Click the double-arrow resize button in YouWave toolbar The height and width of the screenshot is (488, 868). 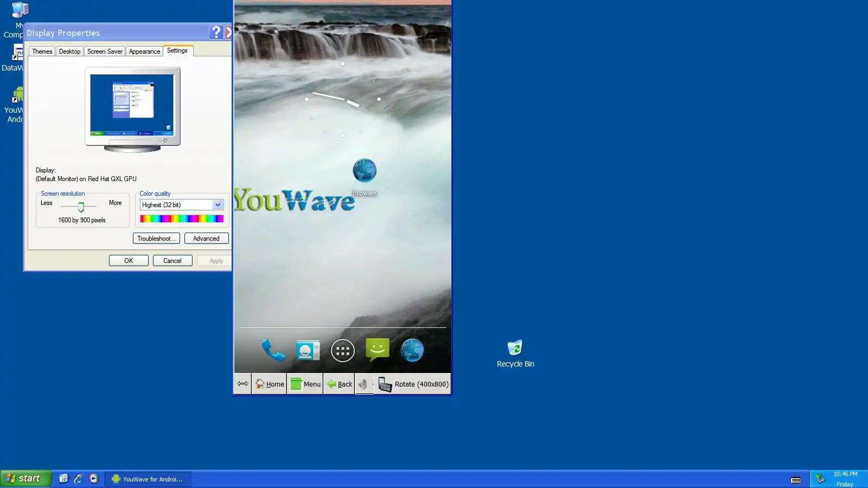(242, 384)
